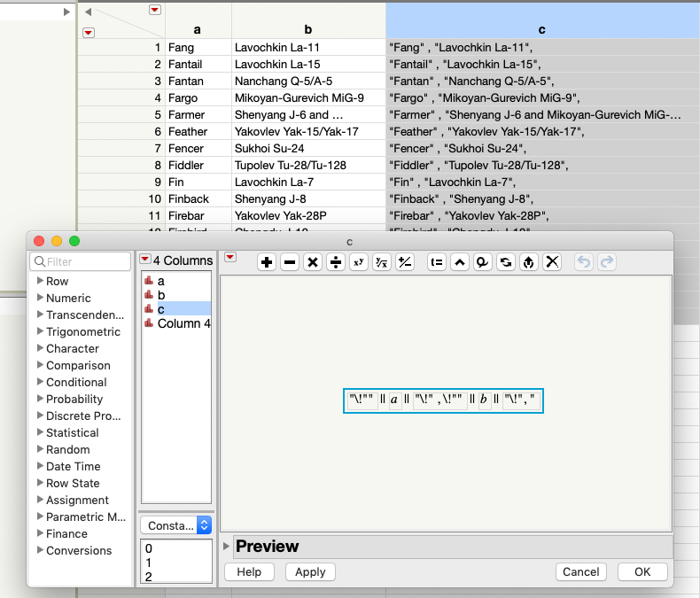Click column c header in data table

tap(542, 29)
